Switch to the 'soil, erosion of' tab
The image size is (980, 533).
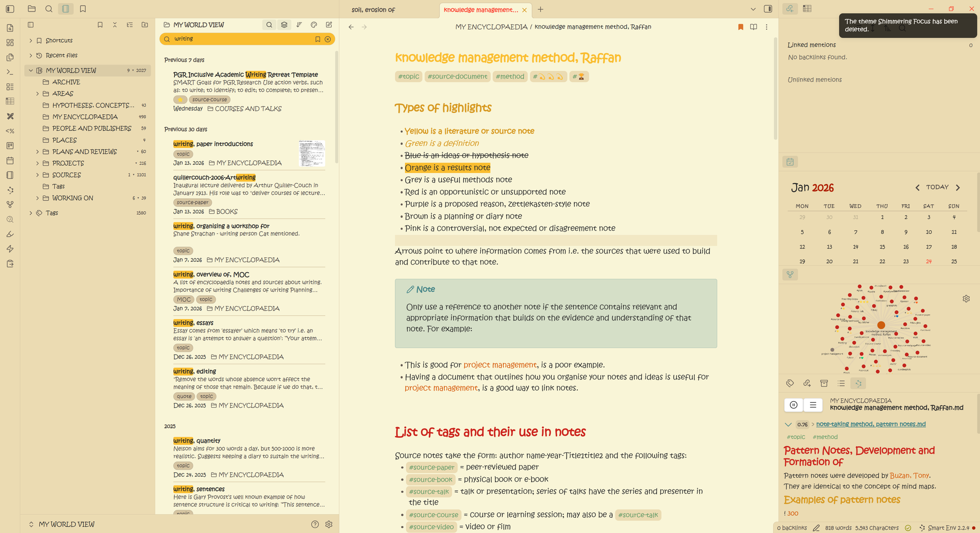click(373, 10)
